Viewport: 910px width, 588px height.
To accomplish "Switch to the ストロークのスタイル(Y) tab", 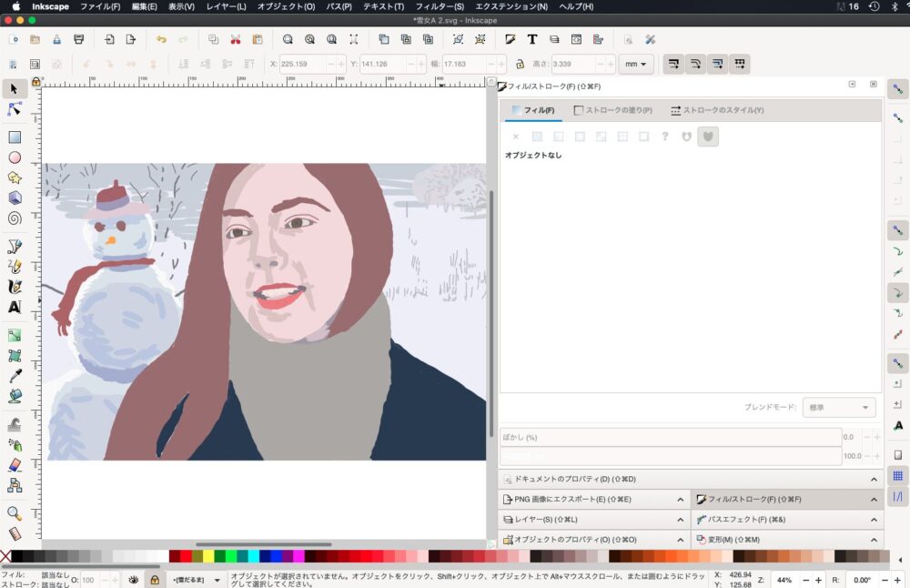I will pyautogui.click(x=716, y=110).
